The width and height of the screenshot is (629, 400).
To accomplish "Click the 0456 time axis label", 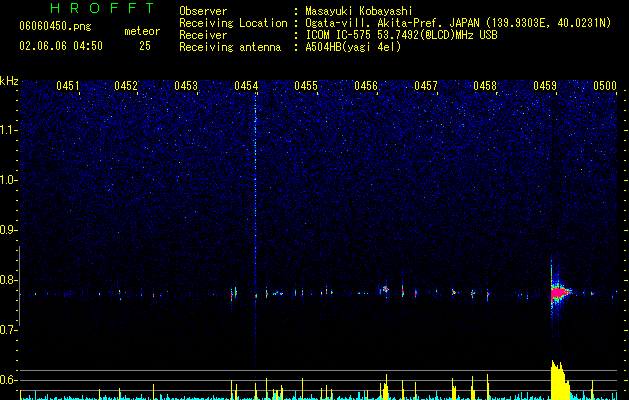I will 366,86.
